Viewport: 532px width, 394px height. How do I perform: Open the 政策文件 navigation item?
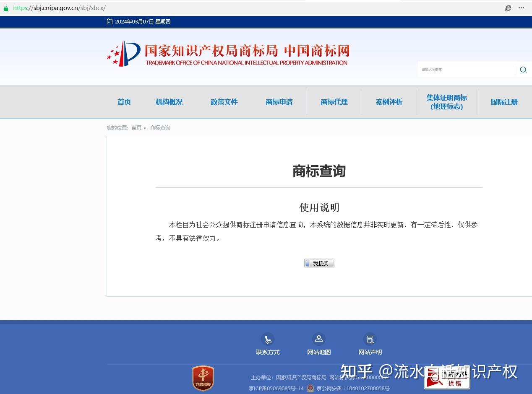224,102
